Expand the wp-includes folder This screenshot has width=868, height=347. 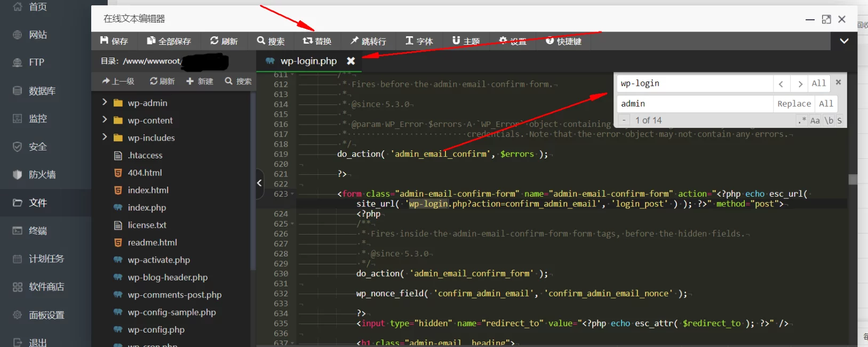pyautogui.click(x=105, y=138)
